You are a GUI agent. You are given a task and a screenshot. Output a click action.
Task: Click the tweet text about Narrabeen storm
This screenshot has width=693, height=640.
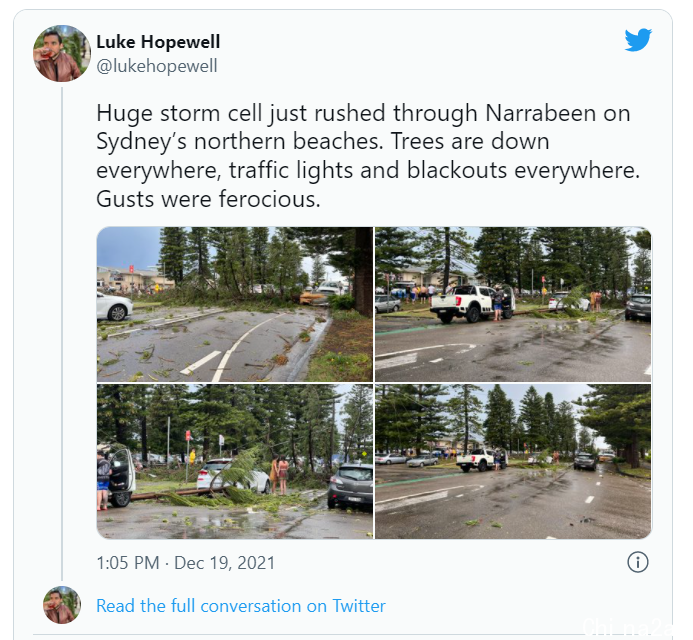pyautogui.click(x=368, y=156)
